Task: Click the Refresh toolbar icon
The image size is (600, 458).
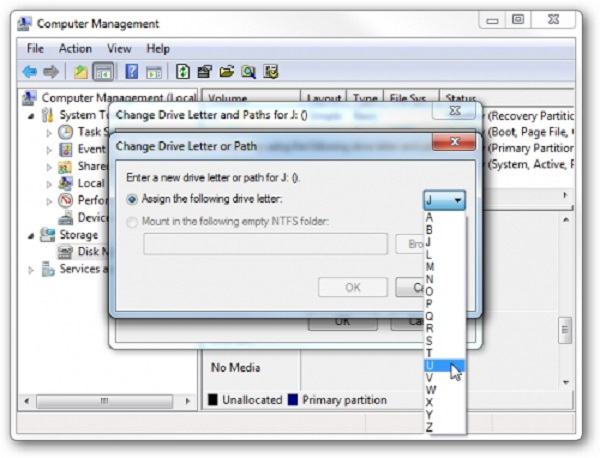Action: point(183,71)
